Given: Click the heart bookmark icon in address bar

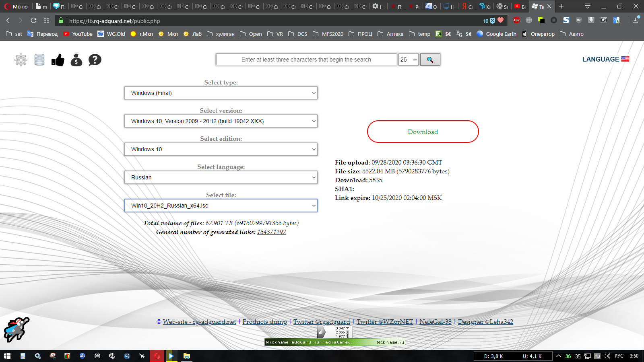Looking at the screenshot, I should (501, 20).
